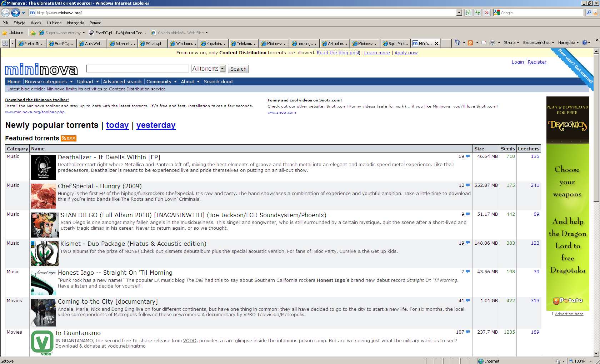This screenshot has width=600, height=364.
Task: Click the Mininova torrent search input field
Action: (x=137, y=69)
